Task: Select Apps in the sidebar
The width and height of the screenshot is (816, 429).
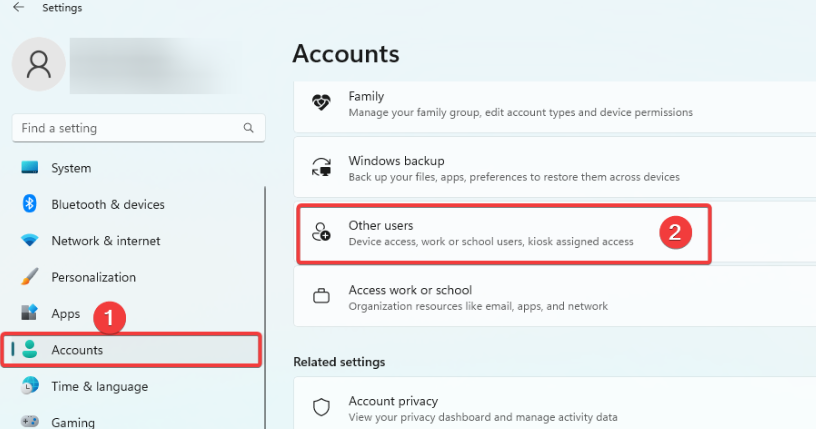Action: tap(66, 314)
